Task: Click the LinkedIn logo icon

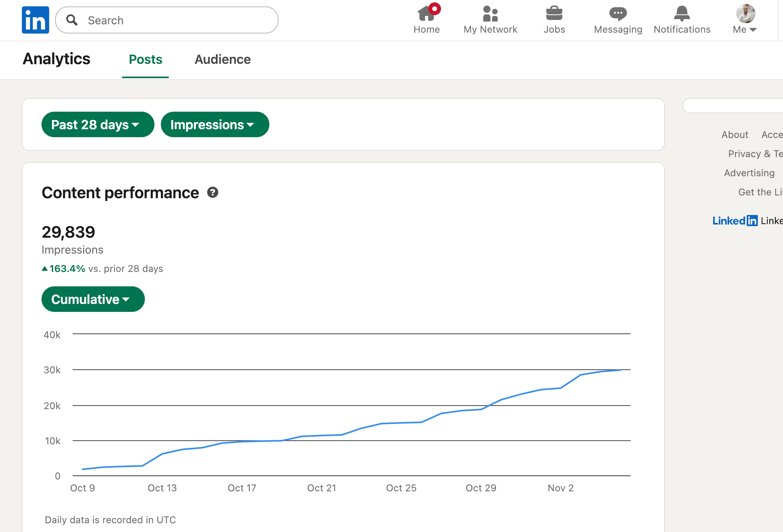Action: (x=36, y=20)
